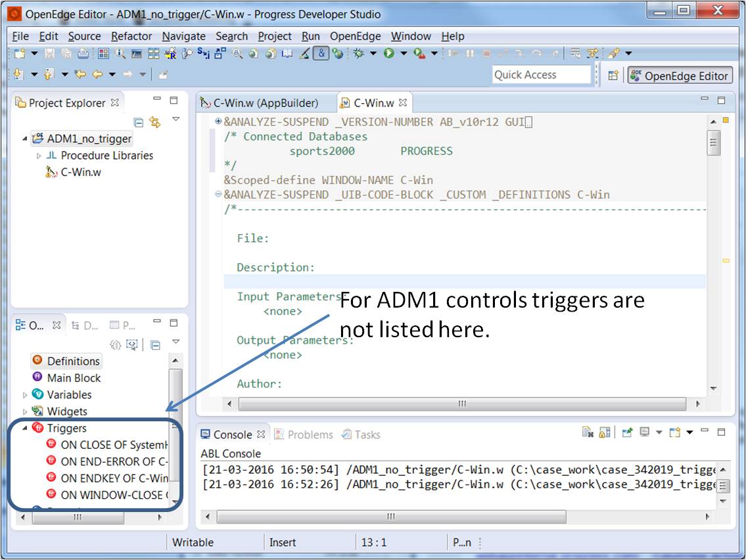746x560 pixels.
Task: Maximize the Project Explorer panel
Action: coord(174,100)
